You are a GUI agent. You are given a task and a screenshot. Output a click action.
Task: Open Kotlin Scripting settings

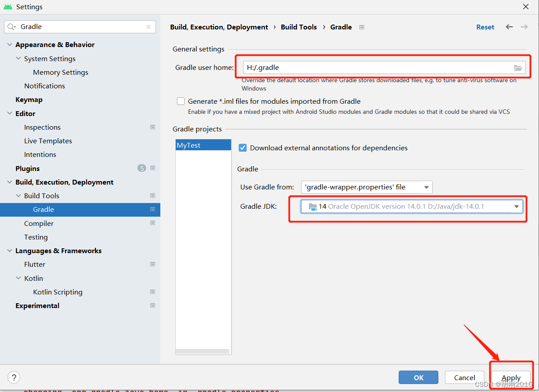pos(58,292)
